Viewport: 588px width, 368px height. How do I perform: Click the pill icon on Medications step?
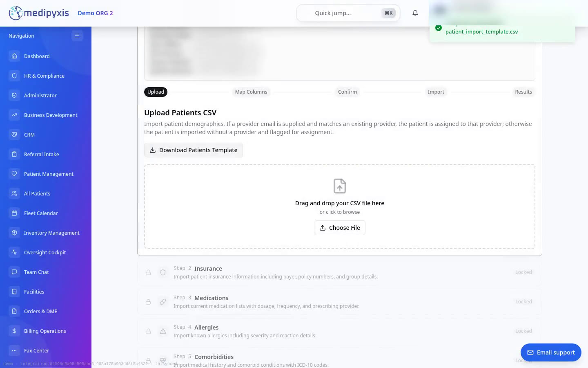(163, 302)
